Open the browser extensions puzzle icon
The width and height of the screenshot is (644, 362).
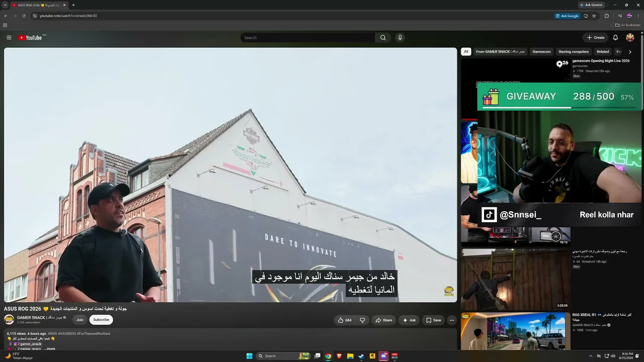tap(607, 16)
